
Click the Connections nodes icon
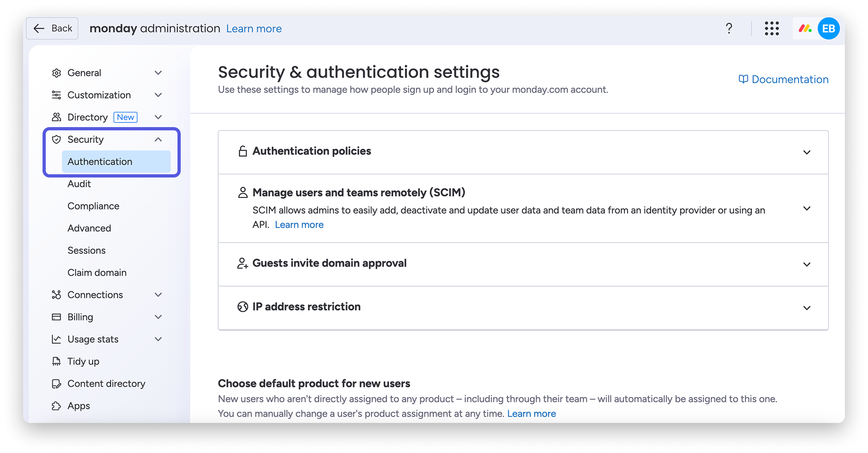tap(56, 295)
